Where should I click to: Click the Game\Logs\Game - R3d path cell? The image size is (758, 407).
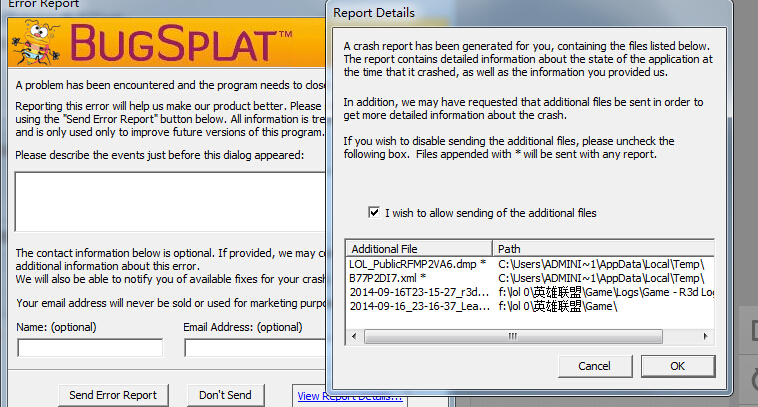(606, 292)
